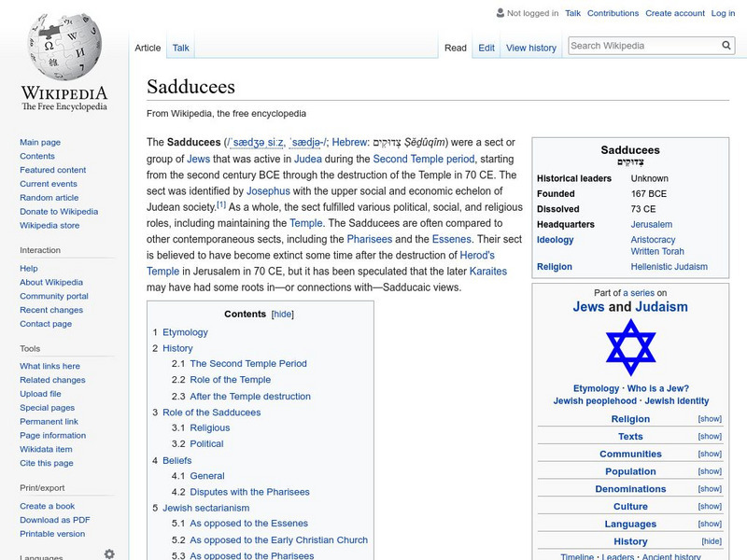Open the Pharisees link in intro

click(369, 239)
